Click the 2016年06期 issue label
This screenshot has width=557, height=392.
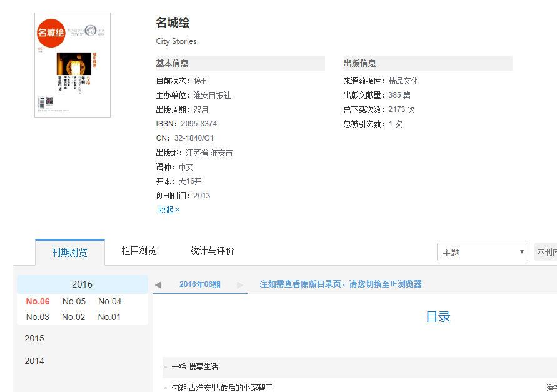[199, 284]
